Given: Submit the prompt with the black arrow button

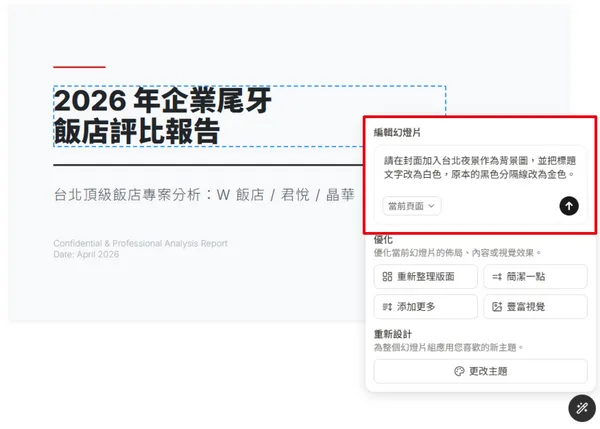Looking at the screenshot, I should point(569,206).
